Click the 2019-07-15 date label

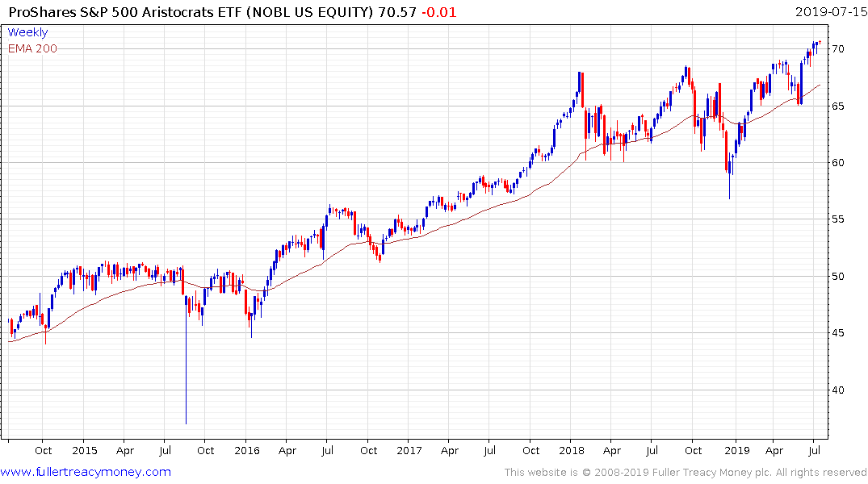(x=831, y=11)
